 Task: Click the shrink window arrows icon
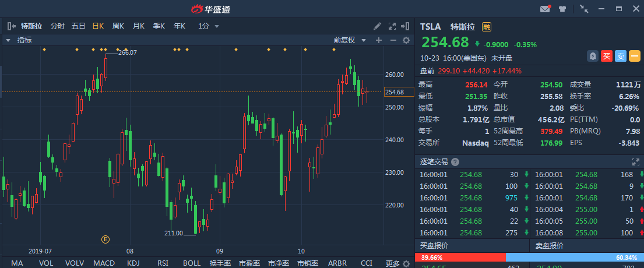pyautogui.click(x=584, y=9)
